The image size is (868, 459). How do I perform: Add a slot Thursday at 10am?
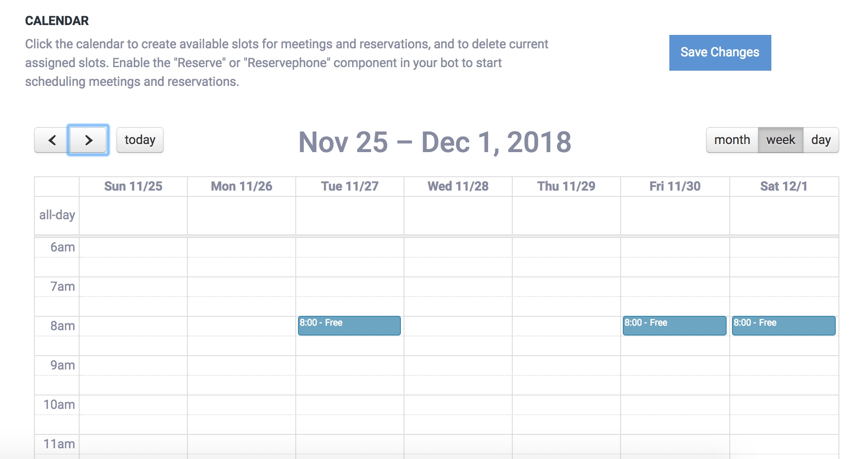[566, 405]
